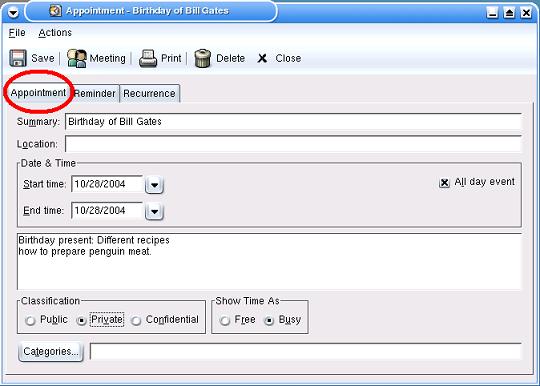
Task: Expand the End time date dropdown
Action: tap(154, 211)
